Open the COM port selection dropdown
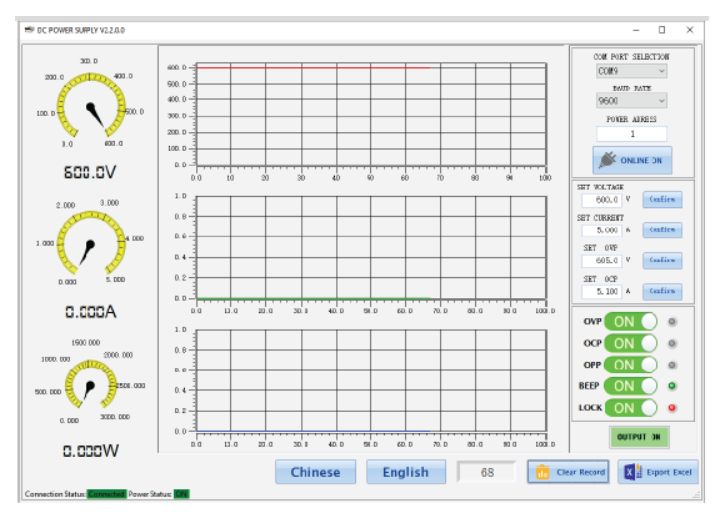Viewport: 725px width, 512px height. tap(631, 71)
